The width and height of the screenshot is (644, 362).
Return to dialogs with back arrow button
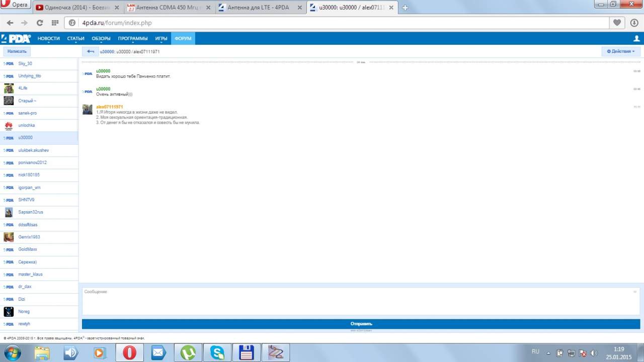coord(91,51)
